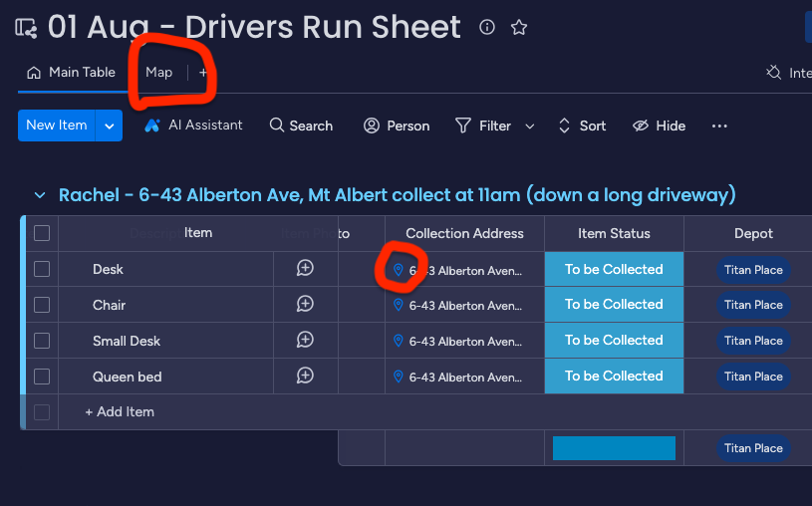Image resolution: width=812 pixels, height=506 pixels.
Task: Switch to the Map tab
Action: 158,73
